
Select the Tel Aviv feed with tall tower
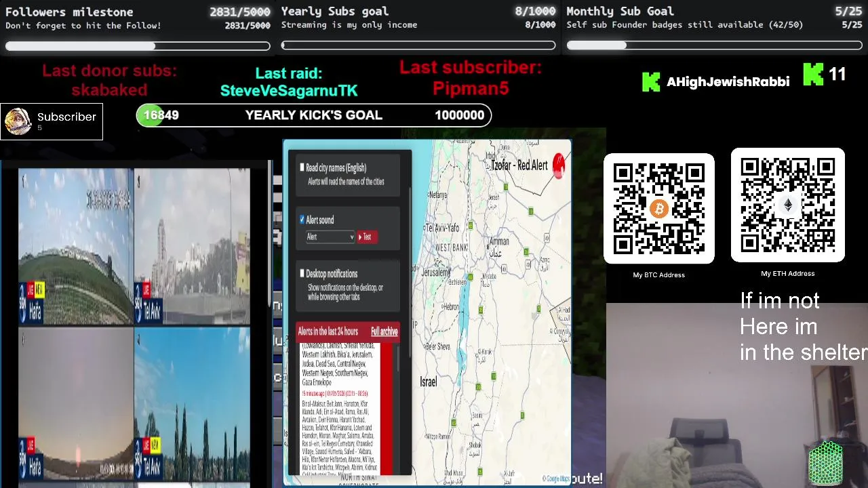click(193, 247)
